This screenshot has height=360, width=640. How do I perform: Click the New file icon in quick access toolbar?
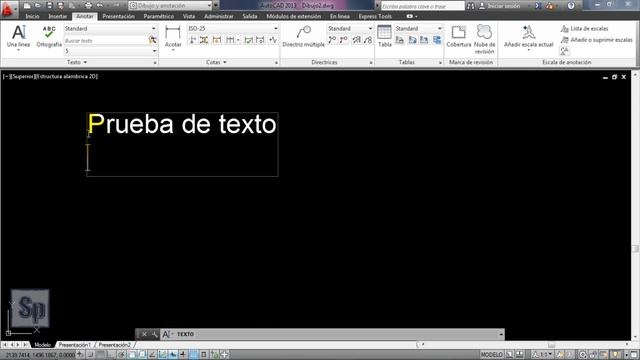[x=27, y=6]
